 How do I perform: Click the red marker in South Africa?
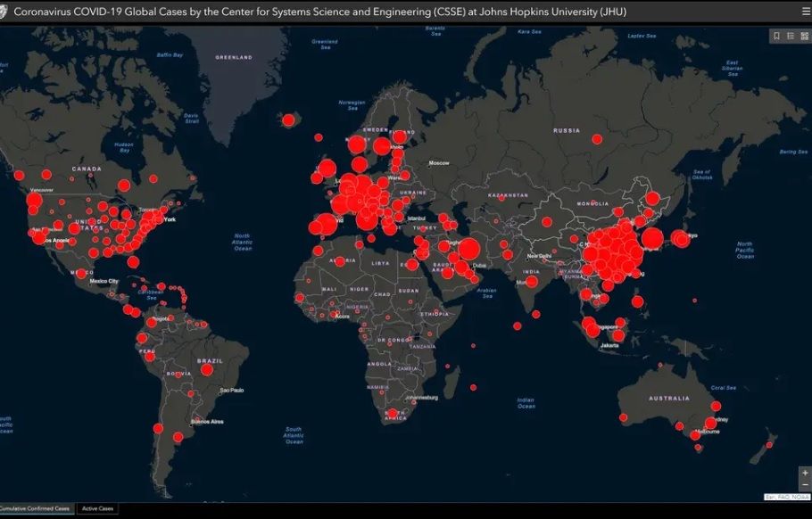393,414
